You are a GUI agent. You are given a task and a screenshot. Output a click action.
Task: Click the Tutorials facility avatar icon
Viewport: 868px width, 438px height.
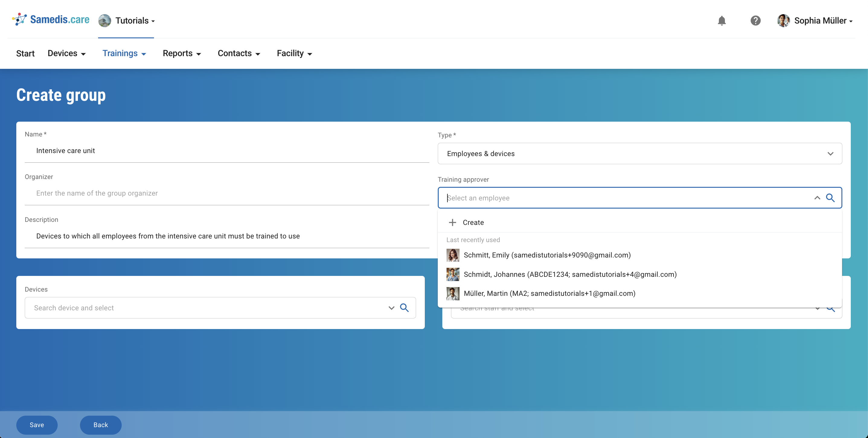(x=104, y=21)
